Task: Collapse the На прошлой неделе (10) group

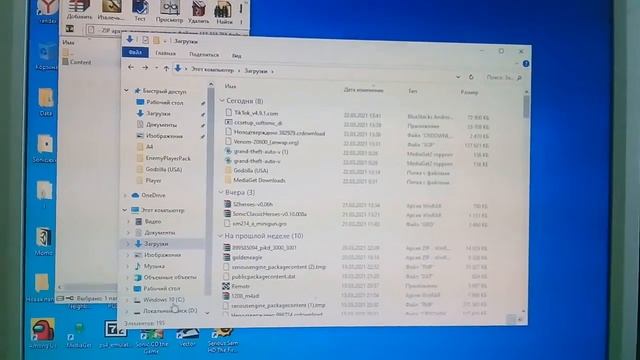Action: tap(220, 236)
